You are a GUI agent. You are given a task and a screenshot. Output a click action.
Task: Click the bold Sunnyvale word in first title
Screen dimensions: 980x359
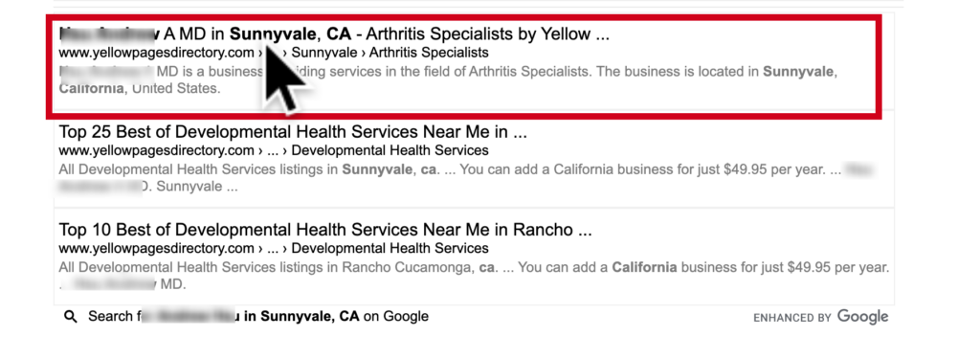point(273,34)
